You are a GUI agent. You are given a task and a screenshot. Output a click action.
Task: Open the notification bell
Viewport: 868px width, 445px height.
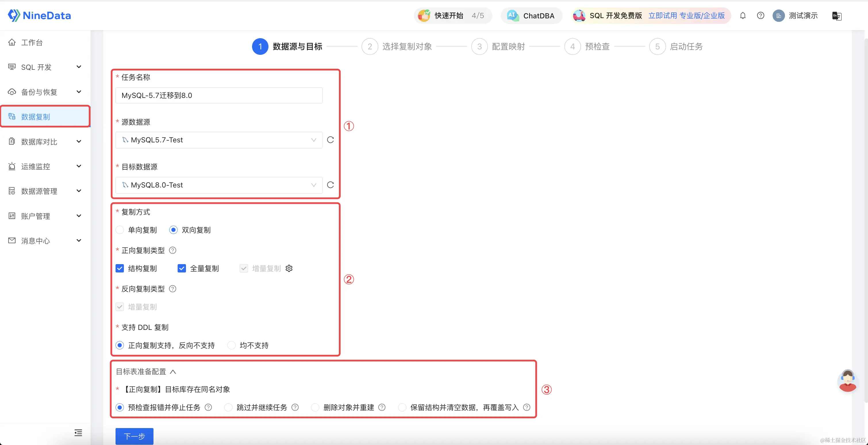click(743, 16)
